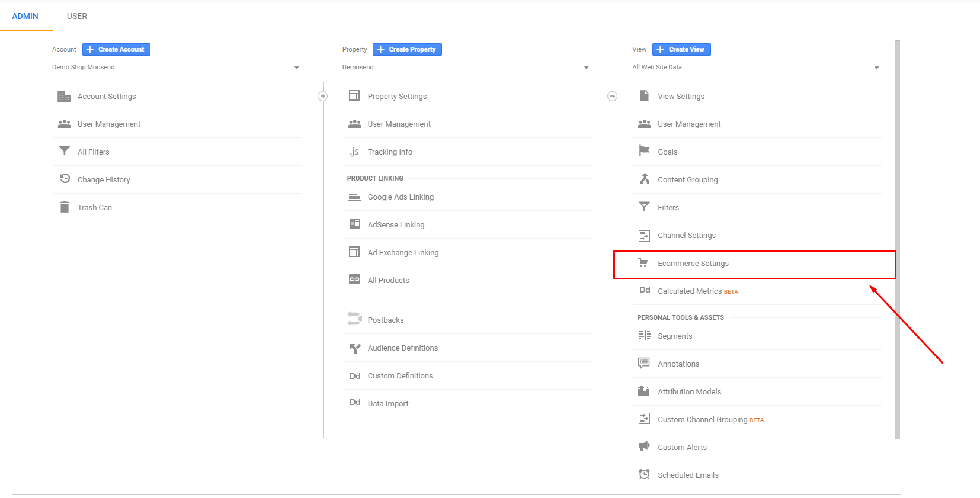This screenshot has height=498, width=980.
Task: Click the account User Management people icon
Action: [64, 124]
